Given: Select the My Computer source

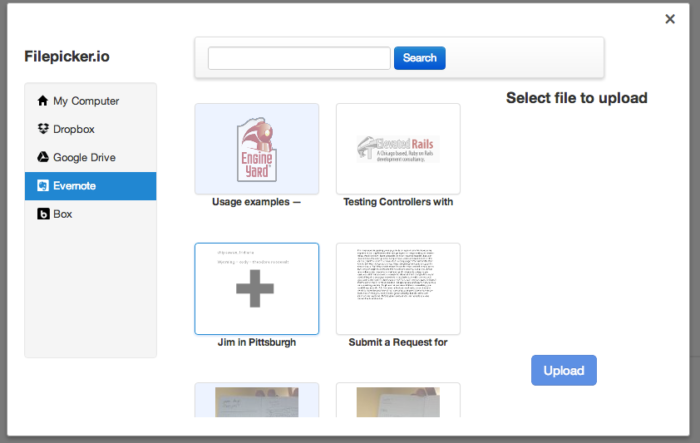Looking at the screenshot, I should tap(86, 101).
